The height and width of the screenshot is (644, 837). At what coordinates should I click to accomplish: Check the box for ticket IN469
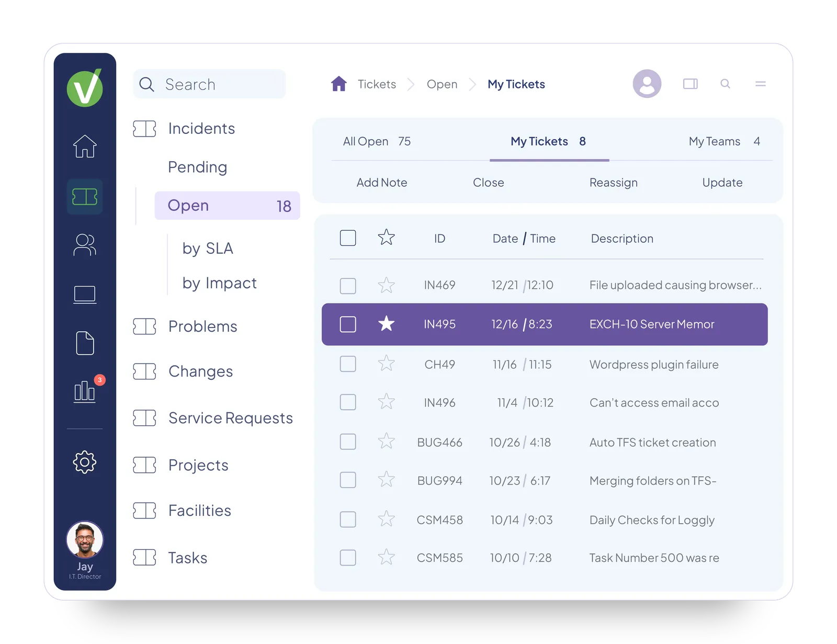click(x=348, y=286)
